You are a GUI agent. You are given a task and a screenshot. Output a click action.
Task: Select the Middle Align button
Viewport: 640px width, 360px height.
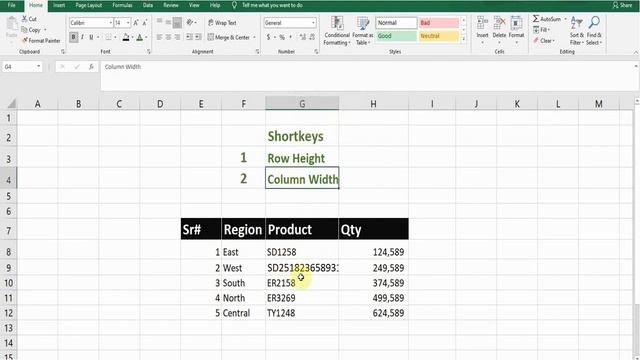168,23
